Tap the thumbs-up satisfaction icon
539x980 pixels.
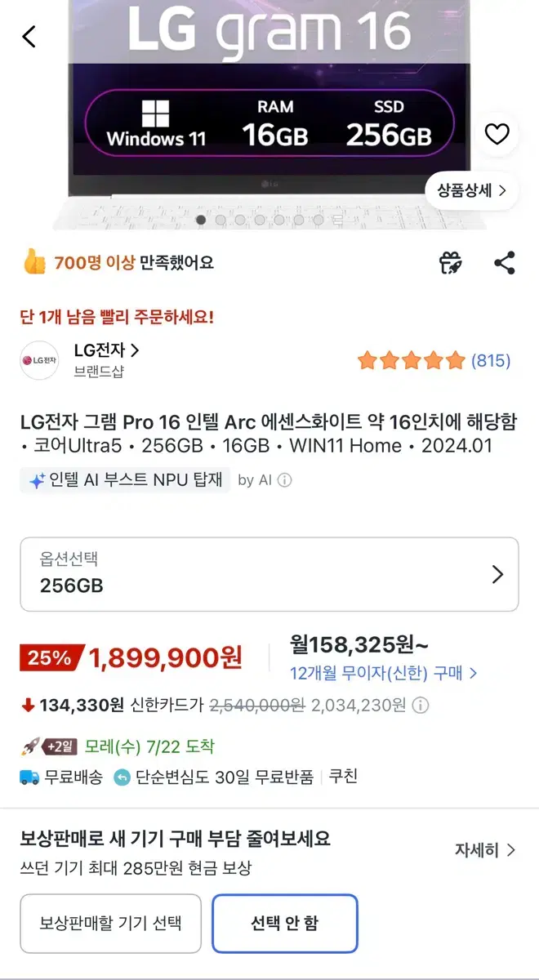click(34, 262)
